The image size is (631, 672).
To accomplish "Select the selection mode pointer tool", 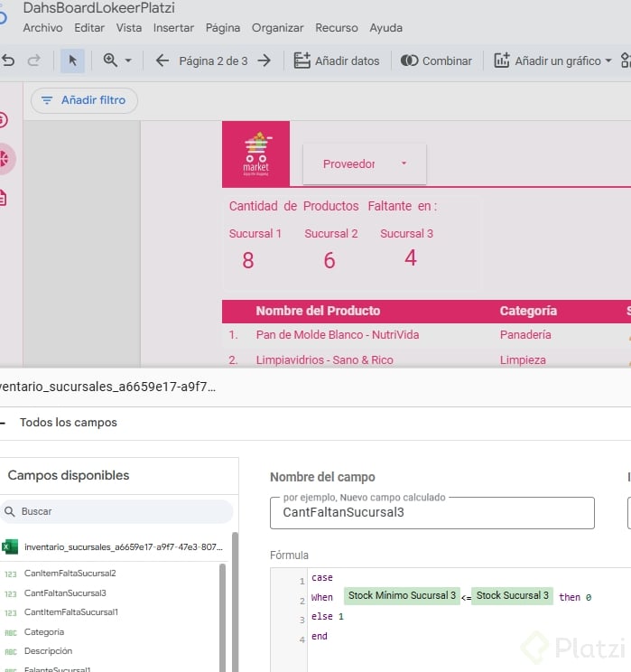I will [x=72, y=61].
